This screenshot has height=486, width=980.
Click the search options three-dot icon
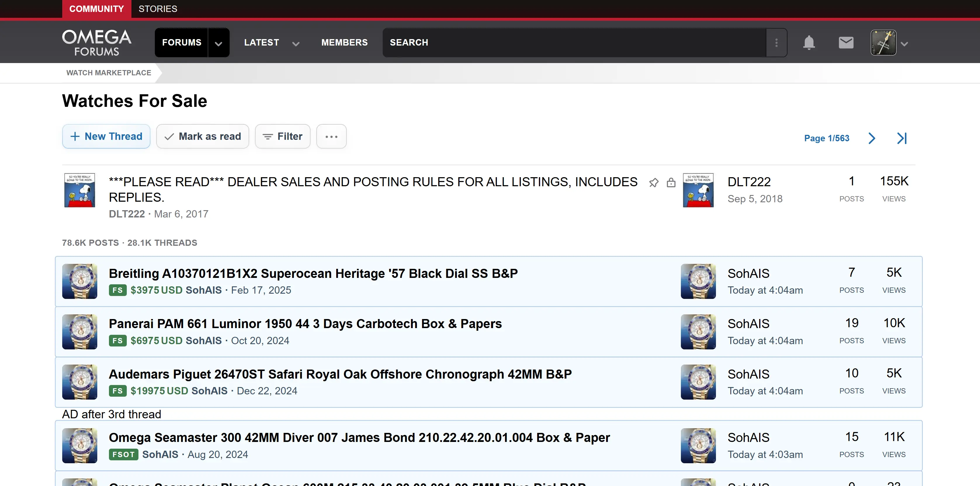pyautogui.click(x=776, y=43)
